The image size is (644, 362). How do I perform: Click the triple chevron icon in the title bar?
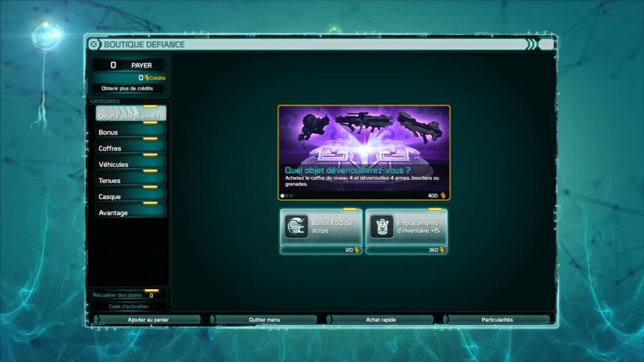531,45
